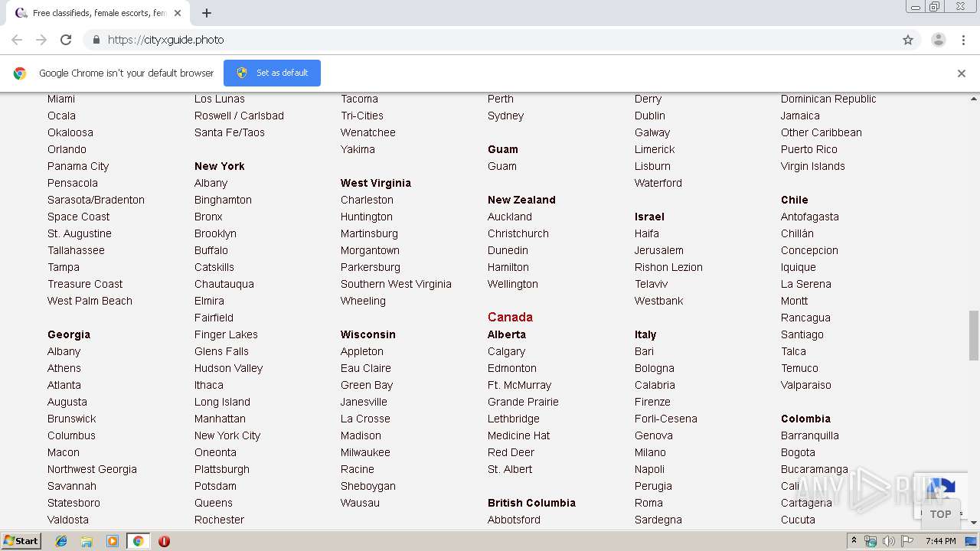Image resolution: width=980 pixels, height=551 pixels.
Task: Open the Atlanta link
Action: click(x=64, y=385)
